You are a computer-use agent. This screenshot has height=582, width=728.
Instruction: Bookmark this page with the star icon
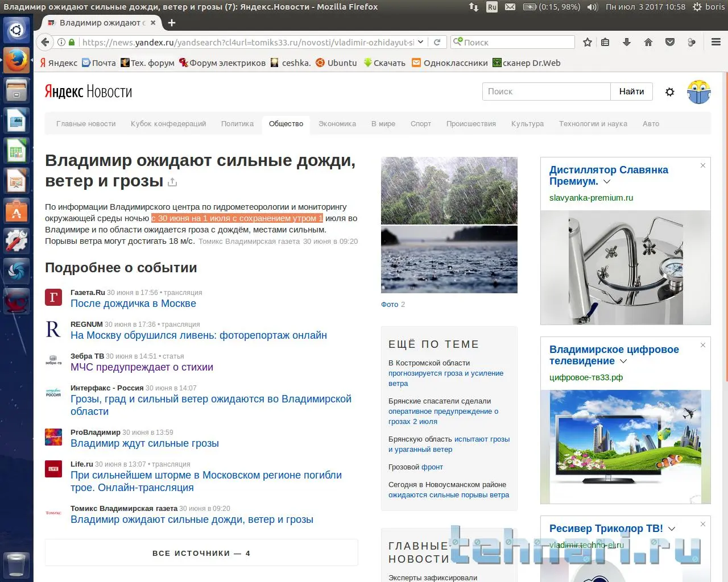coord(588,42)
